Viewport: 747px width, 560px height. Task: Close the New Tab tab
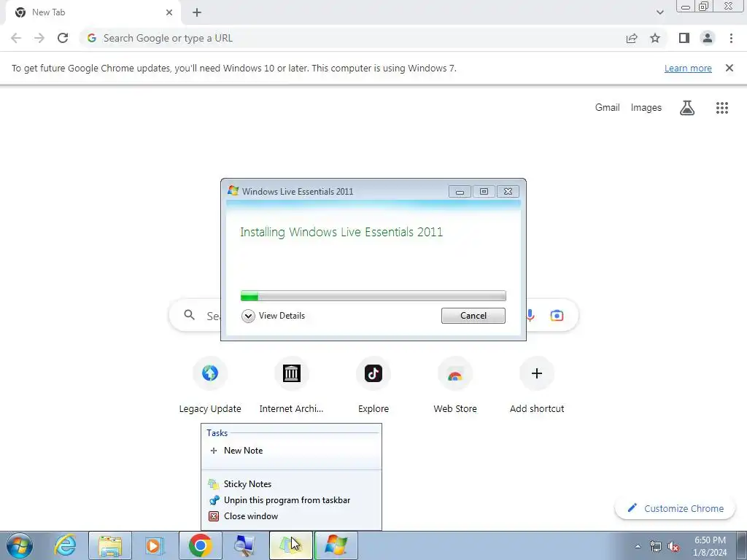(169, 12)
